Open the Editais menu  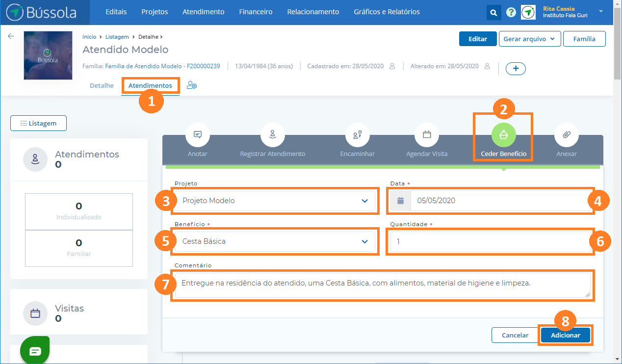click(116, 12)
